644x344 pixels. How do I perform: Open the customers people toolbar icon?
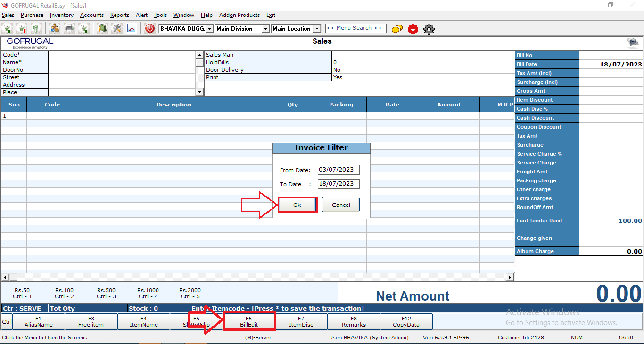55,28
